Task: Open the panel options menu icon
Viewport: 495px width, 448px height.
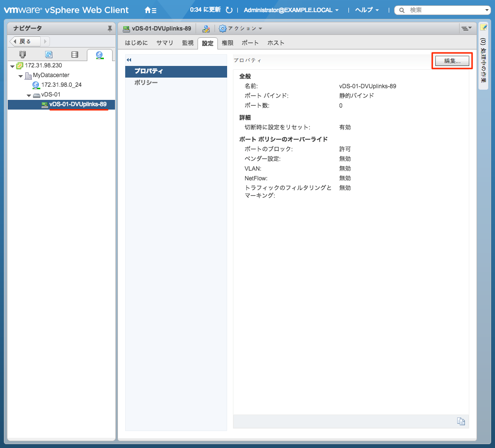Action: (x=466, y=29)
